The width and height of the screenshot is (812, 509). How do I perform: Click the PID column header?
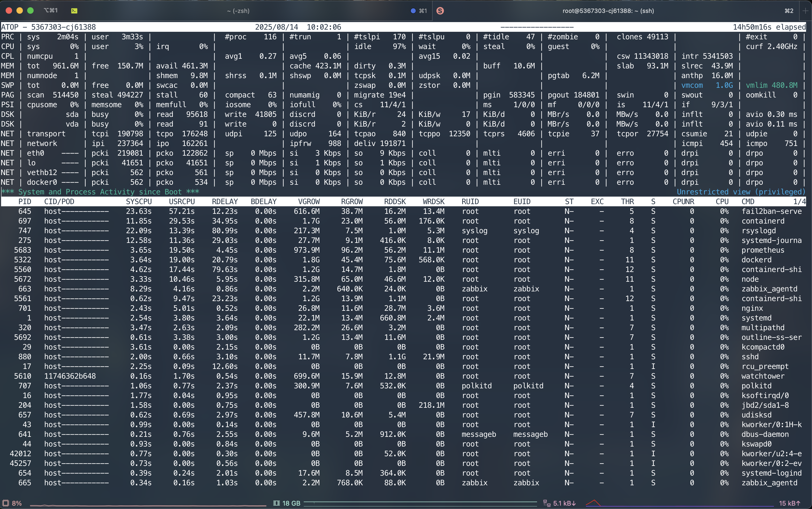pos(25,202)
